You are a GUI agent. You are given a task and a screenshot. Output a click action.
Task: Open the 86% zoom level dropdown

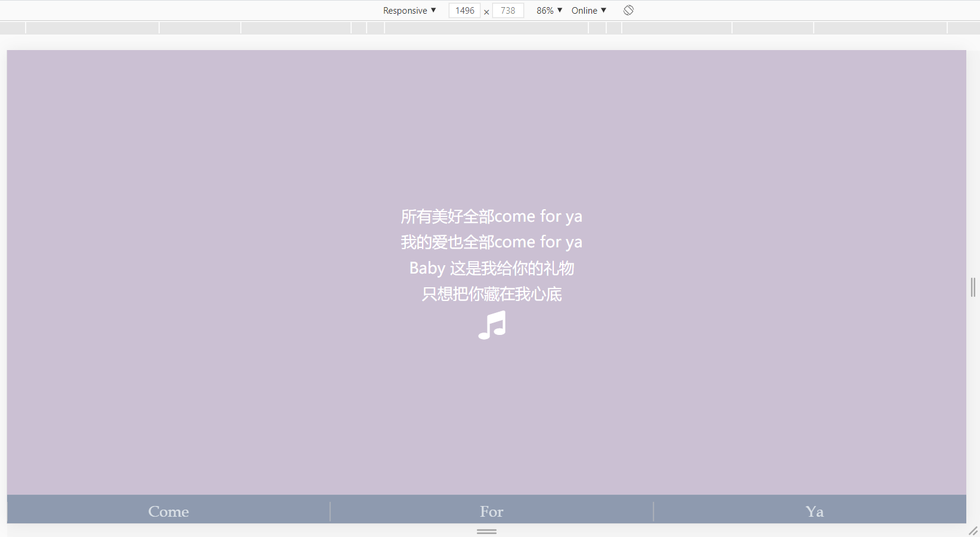[547, 10]
